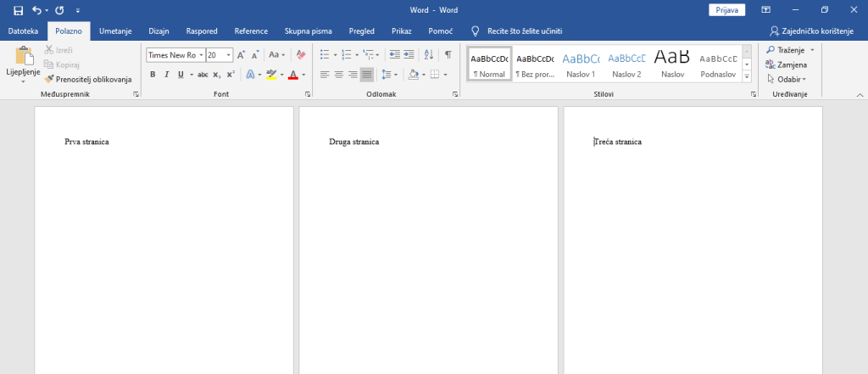Apply the red font color swatch
Viewport: 868px width, 374px height.
(292, 75)
